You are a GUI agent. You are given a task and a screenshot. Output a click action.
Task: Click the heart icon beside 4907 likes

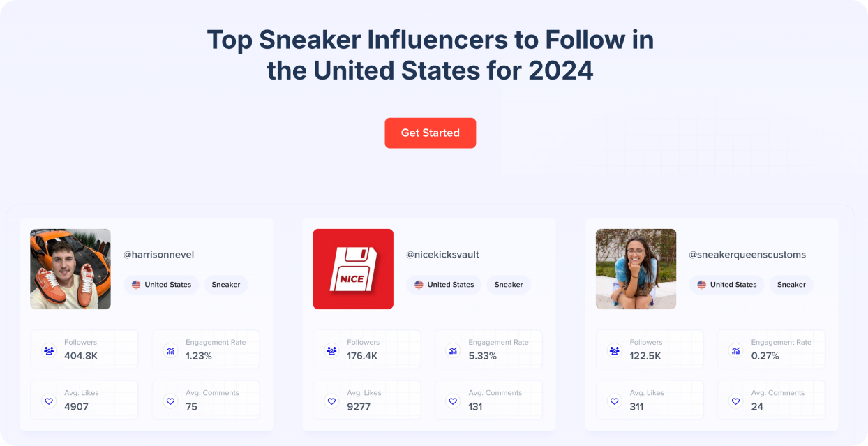(49, 401)
